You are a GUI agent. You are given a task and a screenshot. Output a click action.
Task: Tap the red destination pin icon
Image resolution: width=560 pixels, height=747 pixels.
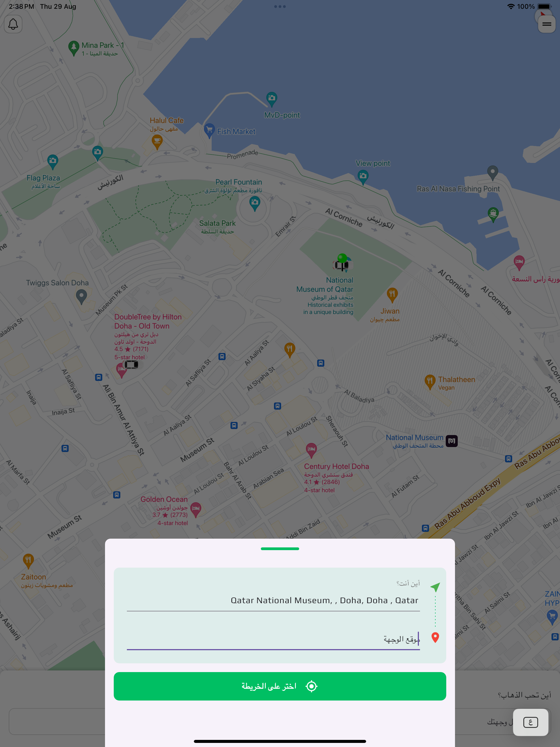pyautogui.click(x=435, y=638)
